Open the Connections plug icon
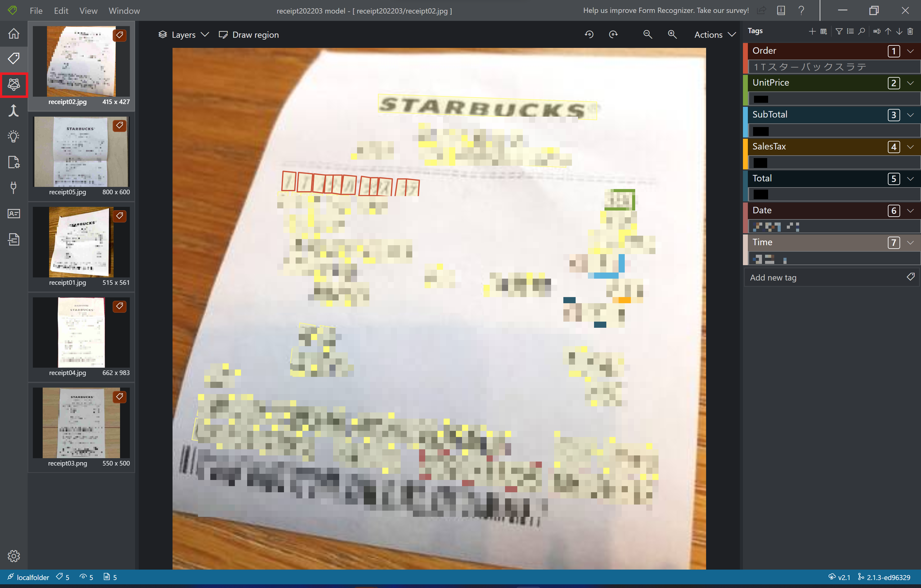Viewport: 921px width, 588px height. coord(14,187)
